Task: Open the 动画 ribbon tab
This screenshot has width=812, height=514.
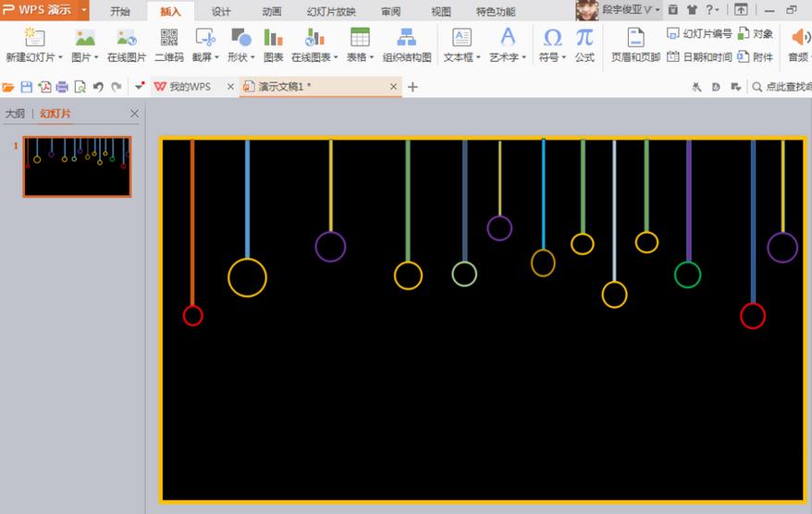Action: point(271,11)
